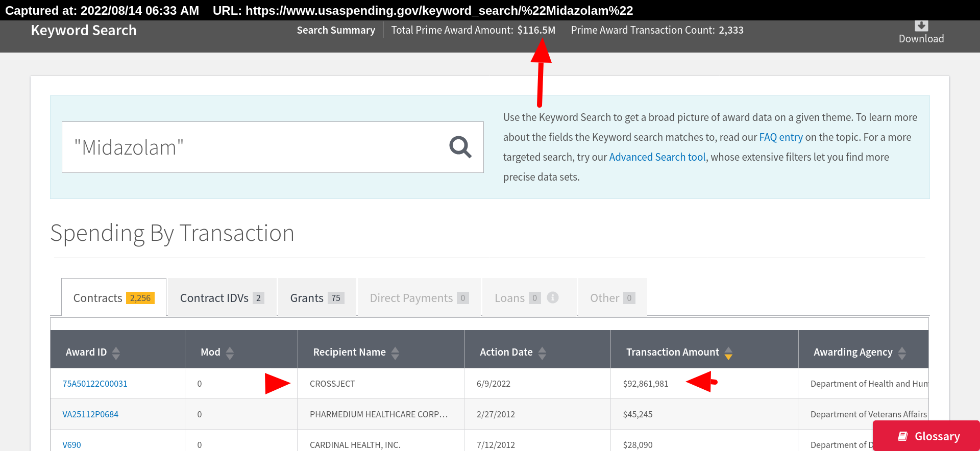The width and height of the screenshot is (980, 451).
Task: Sort by Award ID arrows
Action: pyautogui.click(x=116, y=353)
